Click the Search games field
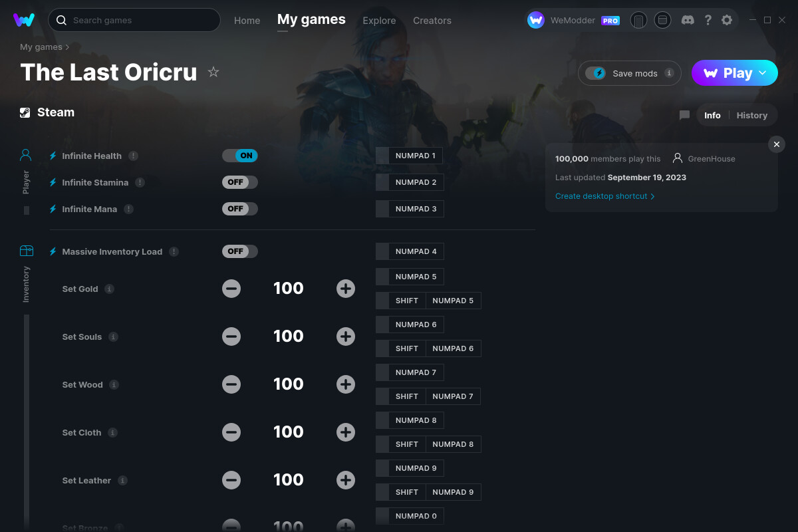The width and height of the screenshot is (798, 532). click(134, 20)
